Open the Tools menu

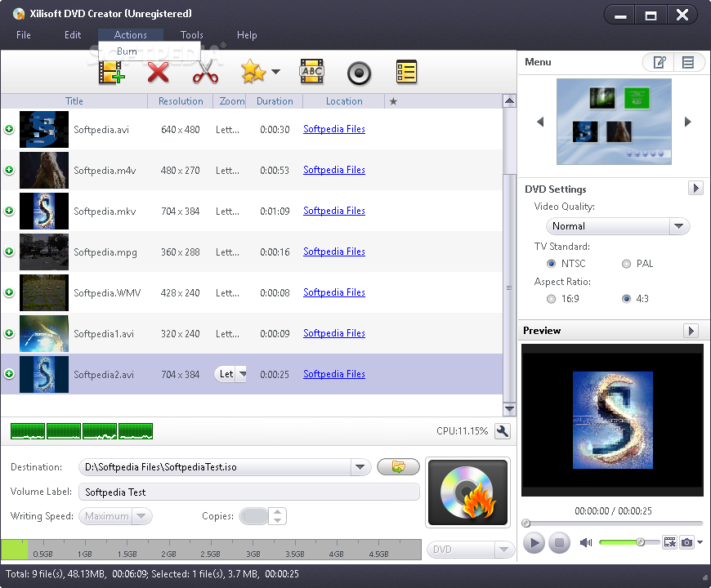(192, 35)
